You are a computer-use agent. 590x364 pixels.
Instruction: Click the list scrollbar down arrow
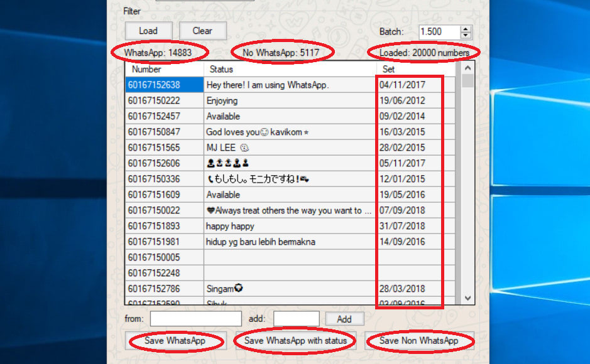(x=467, y=298)
